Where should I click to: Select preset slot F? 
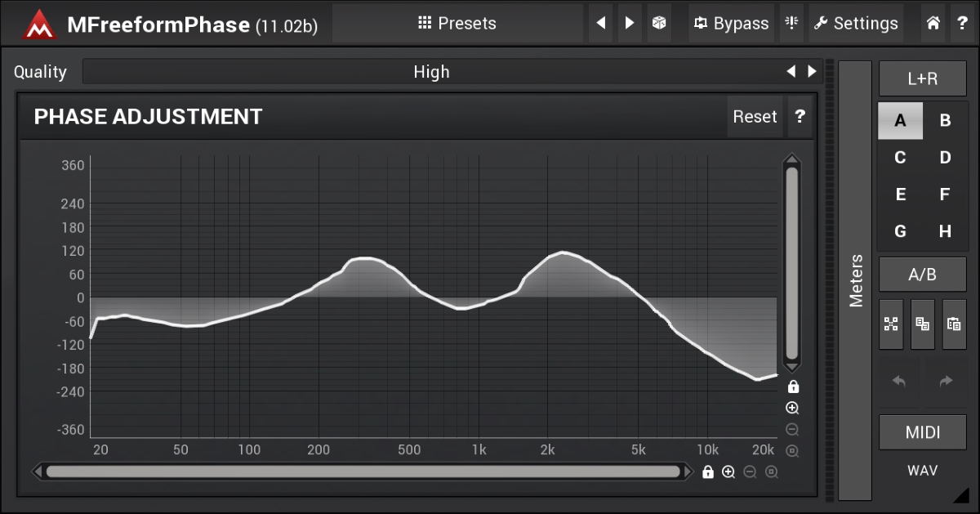point(945,194)
